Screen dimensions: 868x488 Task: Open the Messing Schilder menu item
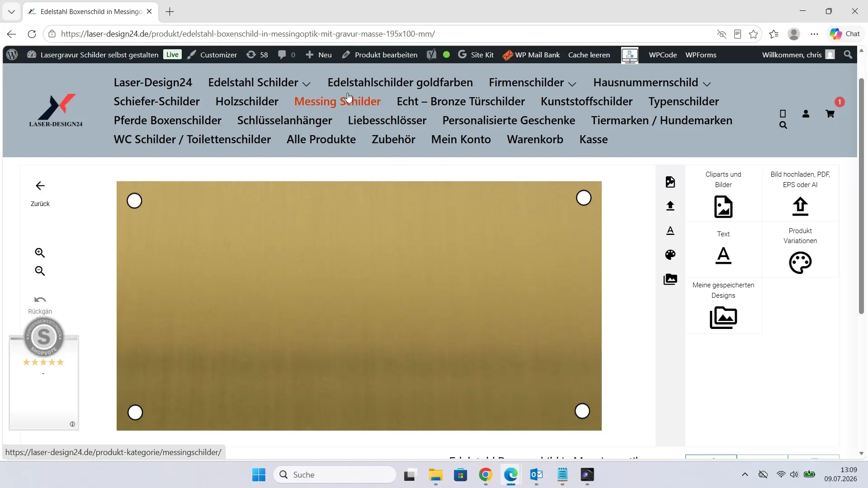coord(337,102)
